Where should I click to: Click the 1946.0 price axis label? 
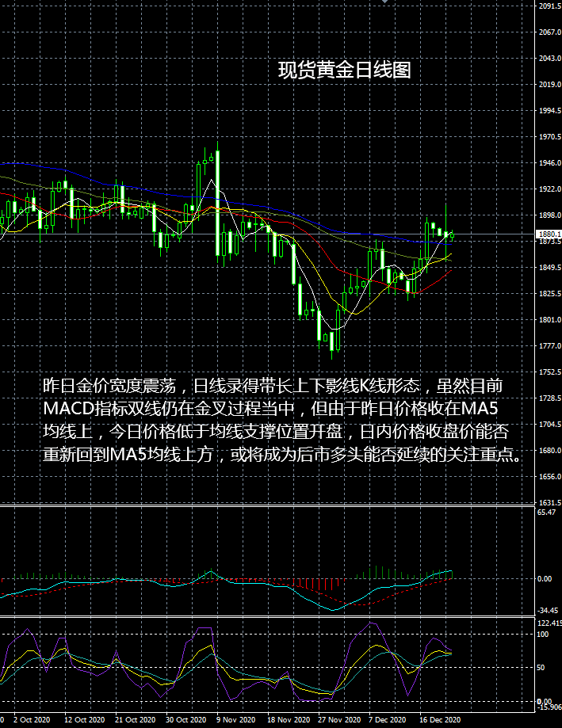coord(550,163)
